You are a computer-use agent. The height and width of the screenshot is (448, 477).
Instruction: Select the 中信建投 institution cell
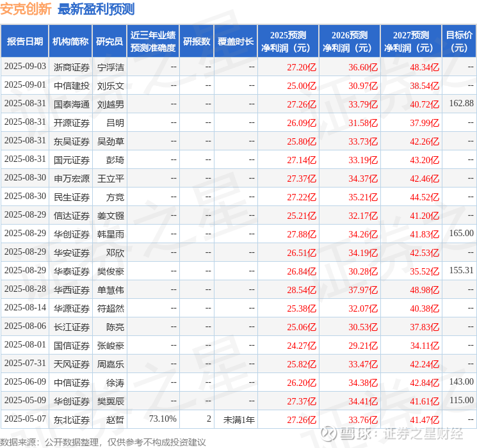[72, 86]
